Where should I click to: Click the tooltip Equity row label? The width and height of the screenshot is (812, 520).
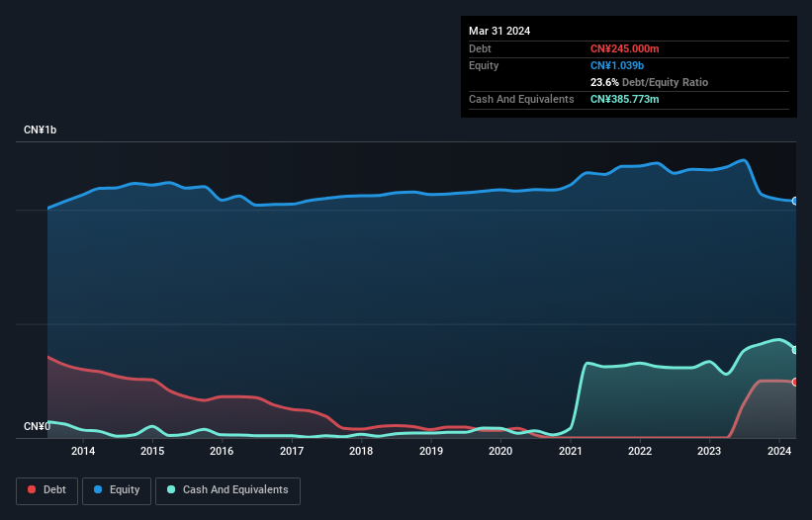pos(484,65)
